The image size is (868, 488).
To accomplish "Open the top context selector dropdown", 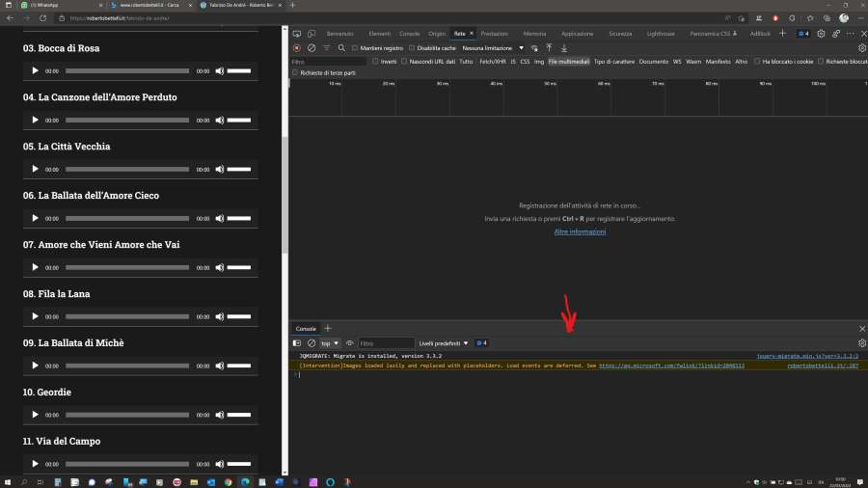I will (330, 343).
